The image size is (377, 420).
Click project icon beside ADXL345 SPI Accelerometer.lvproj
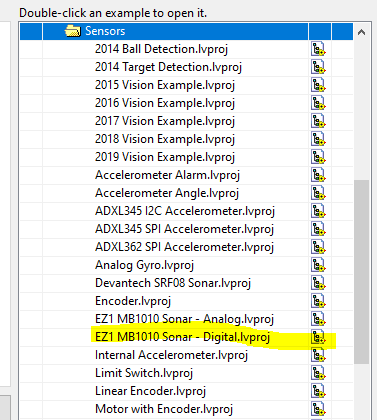click(318, 229)
